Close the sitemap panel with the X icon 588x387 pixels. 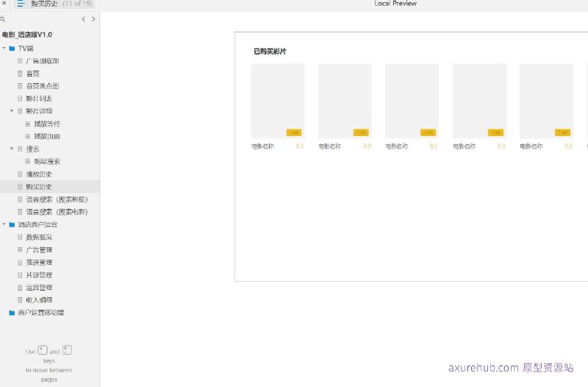pyautogui.click(x=4, y=3)
